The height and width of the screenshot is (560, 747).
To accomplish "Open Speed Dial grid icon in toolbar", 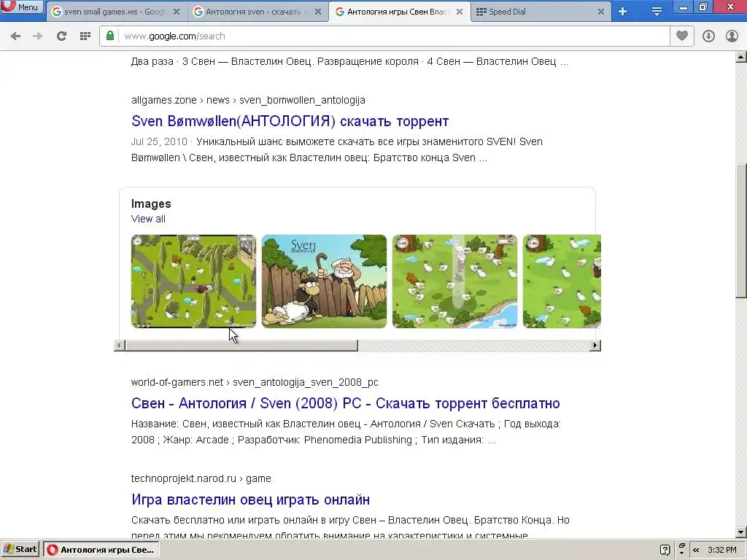I will point(85,36).
